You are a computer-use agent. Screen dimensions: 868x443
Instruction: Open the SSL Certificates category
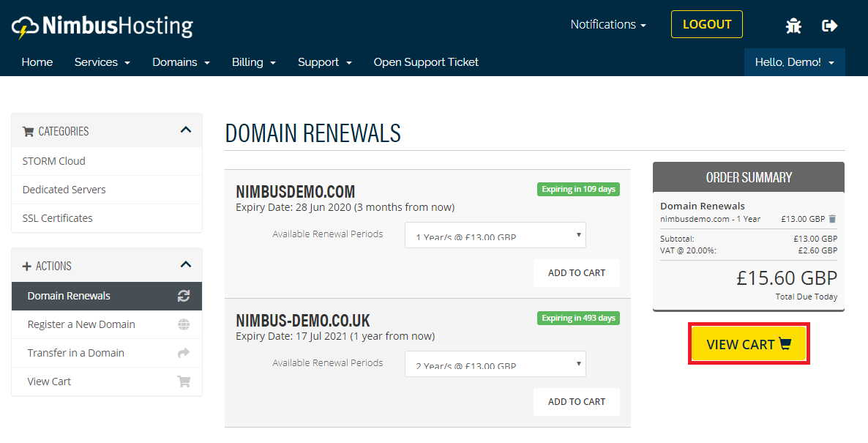[x=107, y=218]
